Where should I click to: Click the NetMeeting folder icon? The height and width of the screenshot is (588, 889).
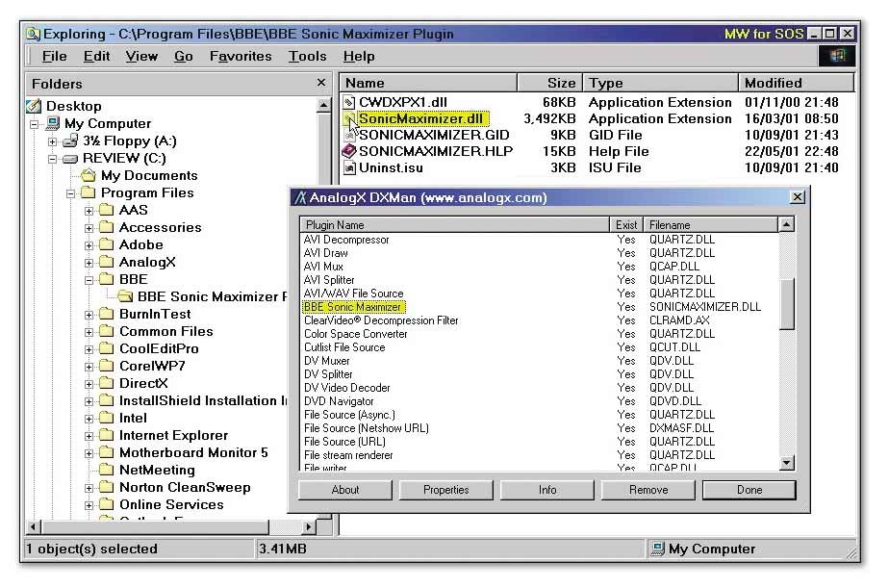(107, 470)
